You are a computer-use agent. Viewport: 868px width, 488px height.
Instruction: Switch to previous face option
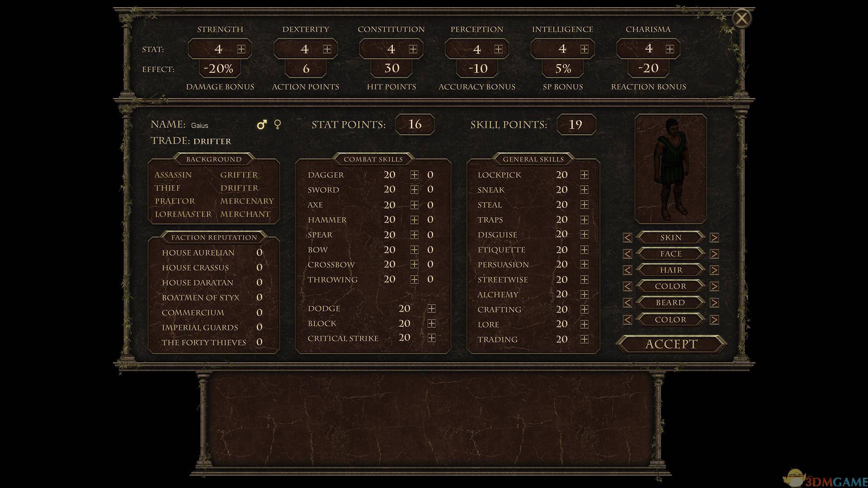coord(627,254)
